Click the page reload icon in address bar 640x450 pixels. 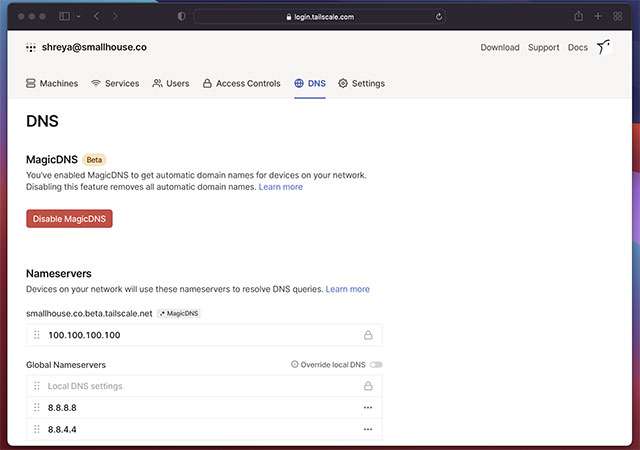(x=439, y=16)
